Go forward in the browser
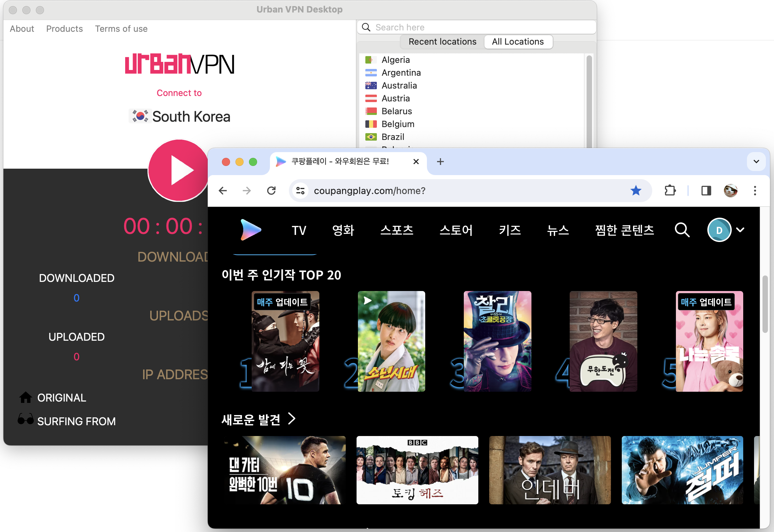The height and width of the screenshot is (532, 774). 247,191
